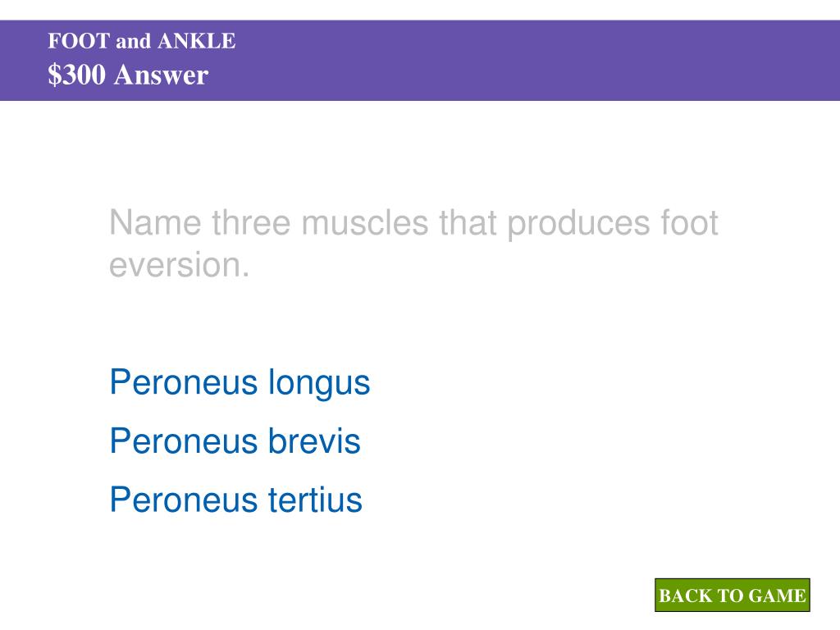Click the word 'three' in the question

tap(251, 223)
